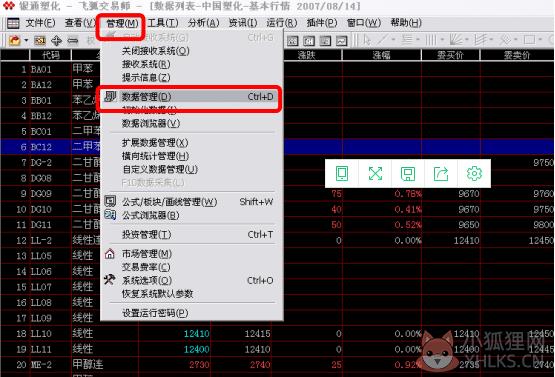Image resolution: width=555 pixels, height=377 pixels.
Task: Open the 分析(A) menu
Action: point(204,23)
